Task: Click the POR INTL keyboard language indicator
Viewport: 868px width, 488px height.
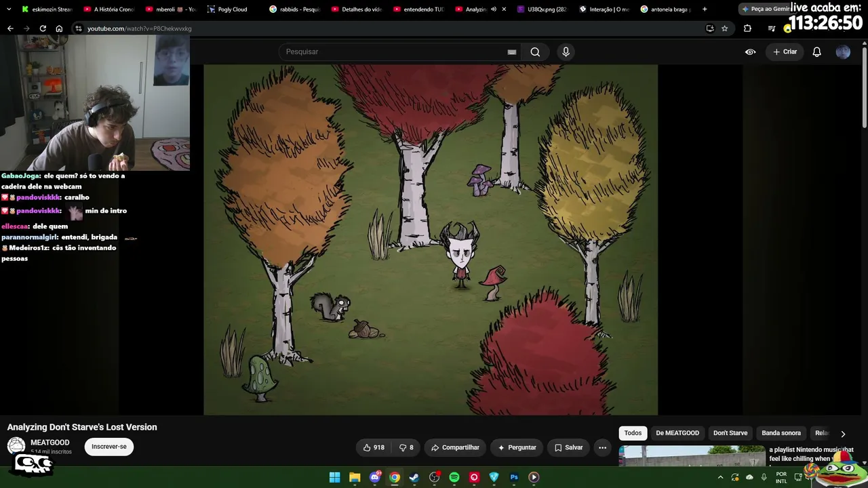Action: point(781,478)
